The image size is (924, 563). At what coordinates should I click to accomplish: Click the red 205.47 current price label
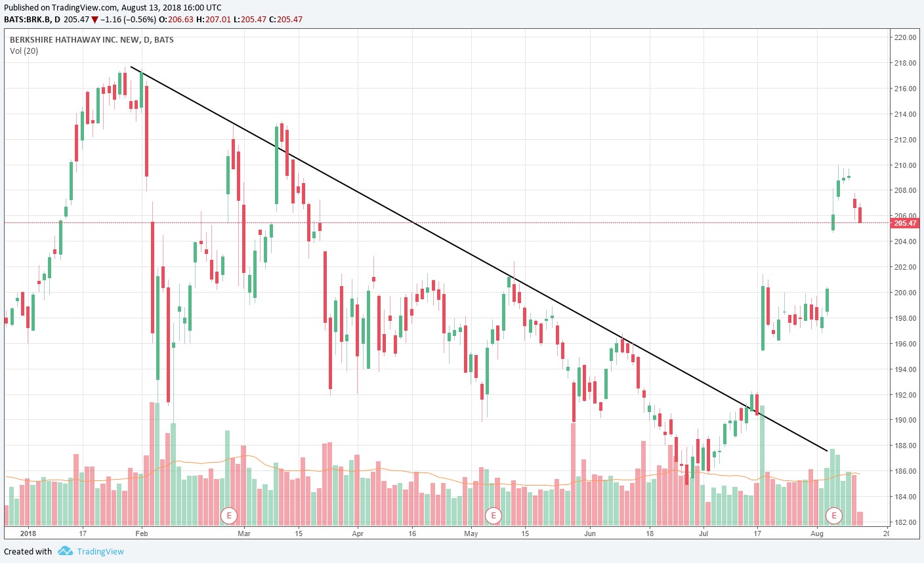[905, 223]
